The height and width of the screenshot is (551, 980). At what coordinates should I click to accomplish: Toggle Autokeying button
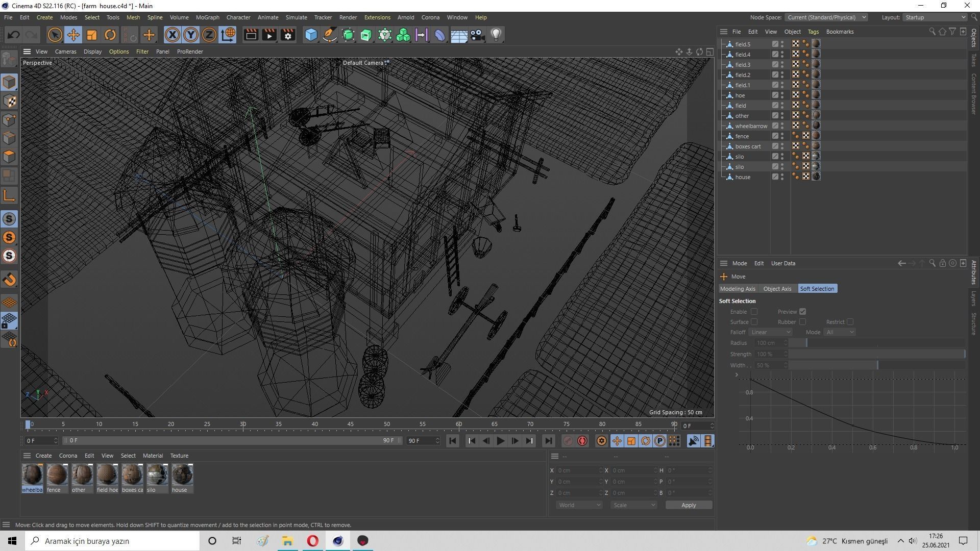pos(582,441)
